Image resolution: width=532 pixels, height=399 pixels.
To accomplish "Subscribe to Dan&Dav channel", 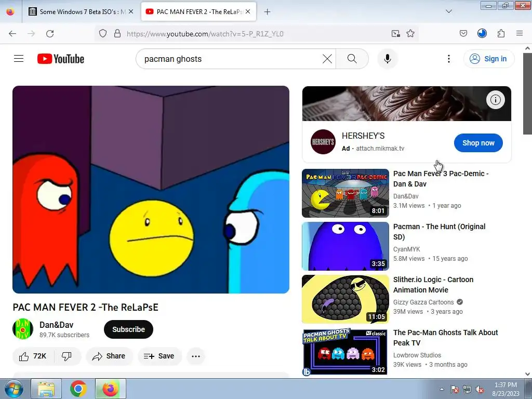I will click(128, 329).
